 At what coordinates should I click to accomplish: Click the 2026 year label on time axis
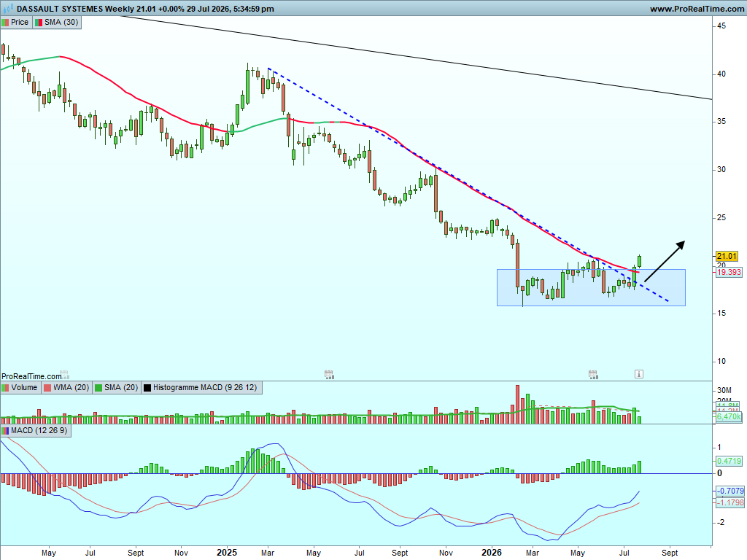[x=491, y=553]
